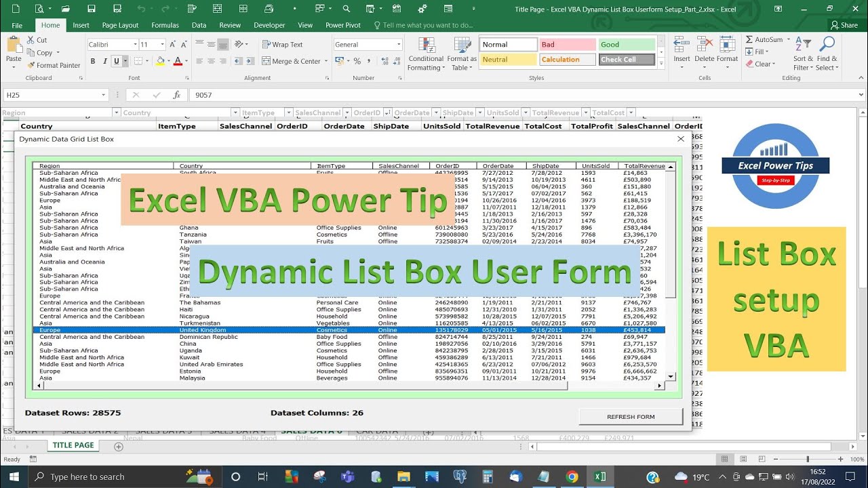This screenshot has height=488, width=868.
Task: Click Decrease Decimal icon
Action: point(396,61)
